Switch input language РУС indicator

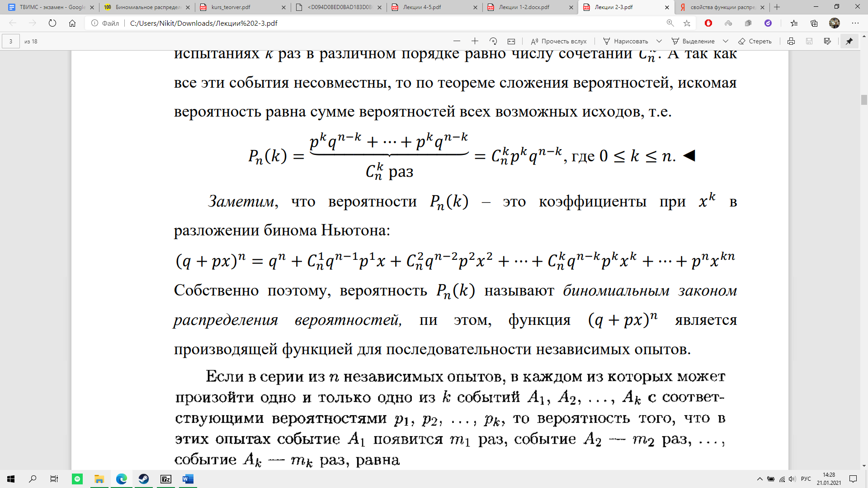pos(806,479)
